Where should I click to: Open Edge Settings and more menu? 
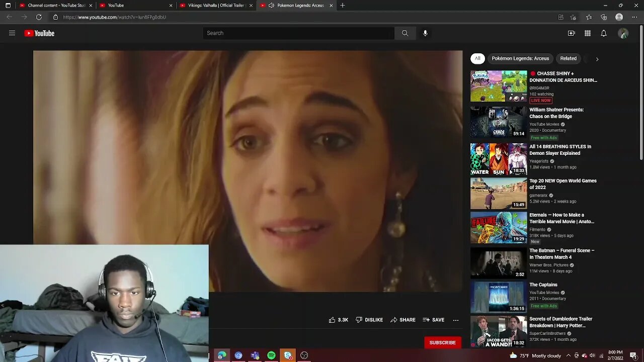tap(634, 17)
